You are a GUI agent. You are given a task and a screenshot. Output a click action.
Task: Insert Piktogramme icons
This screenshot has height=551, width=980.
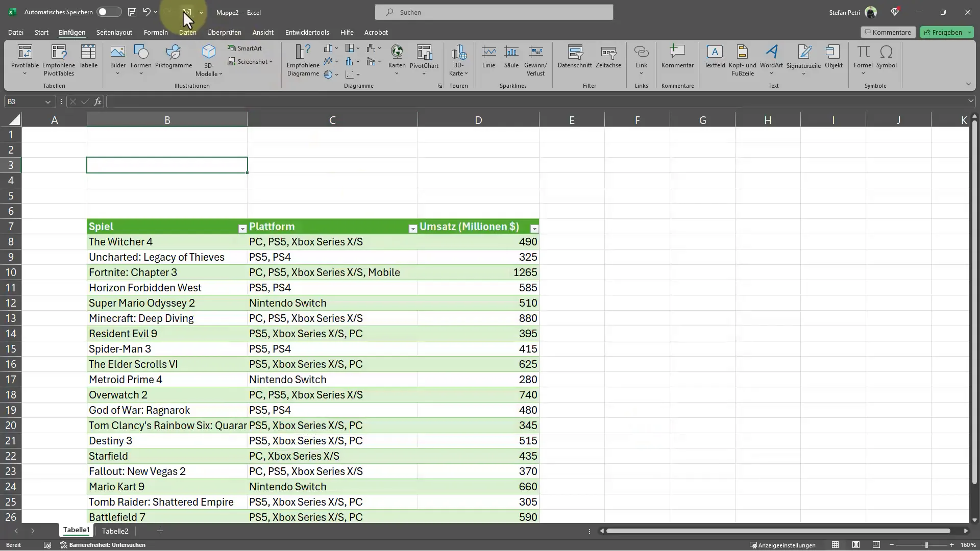coord(174,56)
